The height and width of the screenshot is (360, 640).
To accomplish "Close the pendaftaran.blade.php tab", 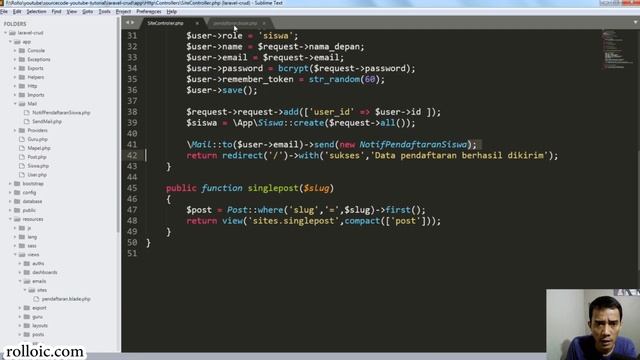I will pos(264,23).
